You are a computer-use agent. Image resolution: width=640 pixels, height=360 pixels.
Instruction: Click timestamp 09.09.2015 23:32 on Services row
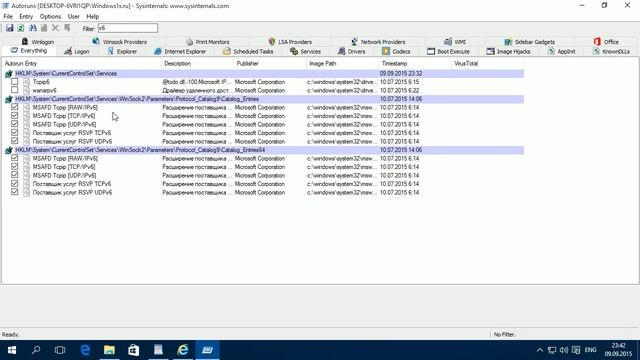click(401, 73)
